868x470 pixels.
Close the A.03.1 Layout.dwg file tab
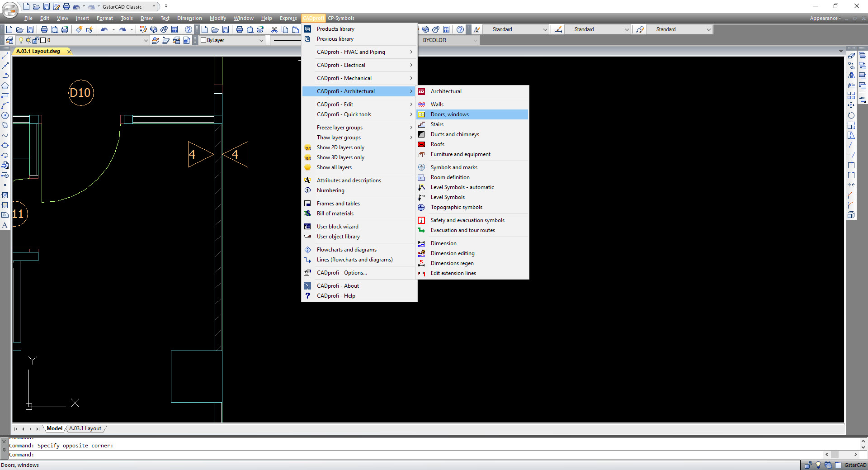tap(69, 52)
